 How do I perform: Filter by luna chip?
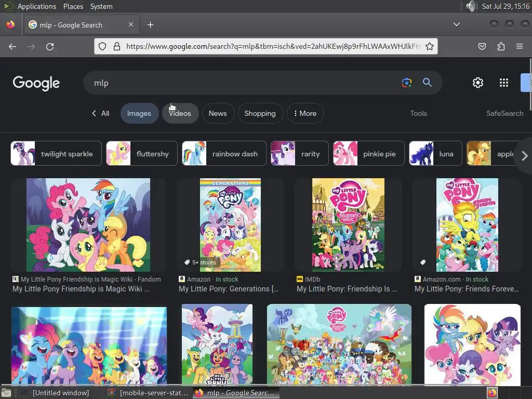436,153
